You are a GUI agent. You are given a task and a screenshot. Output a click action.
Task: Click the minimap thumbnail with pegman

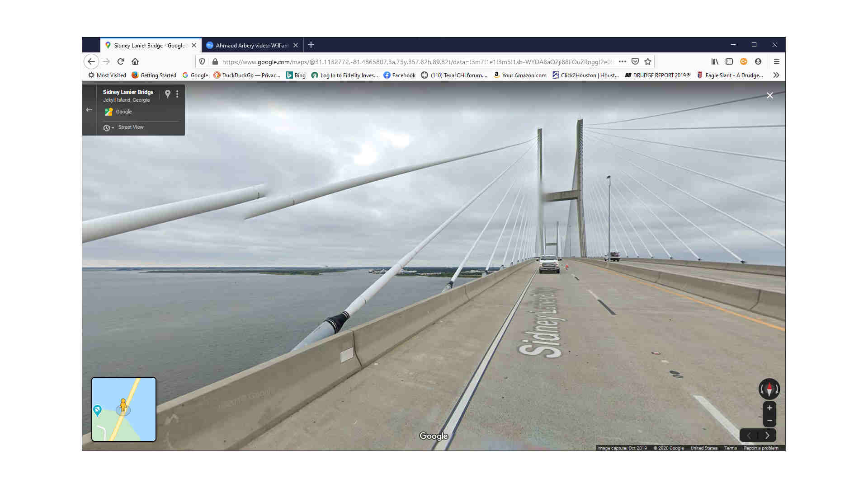pos(124,409)
